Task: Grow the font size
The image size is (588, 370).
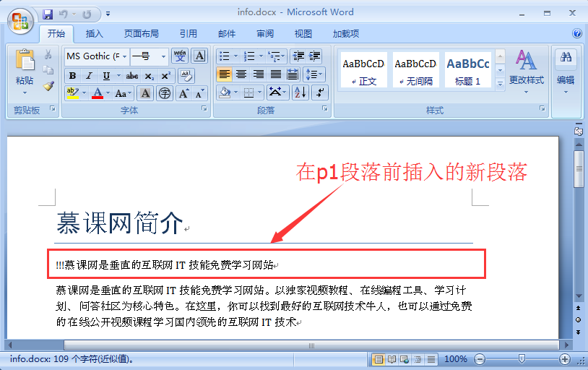Action: (183, 93)
